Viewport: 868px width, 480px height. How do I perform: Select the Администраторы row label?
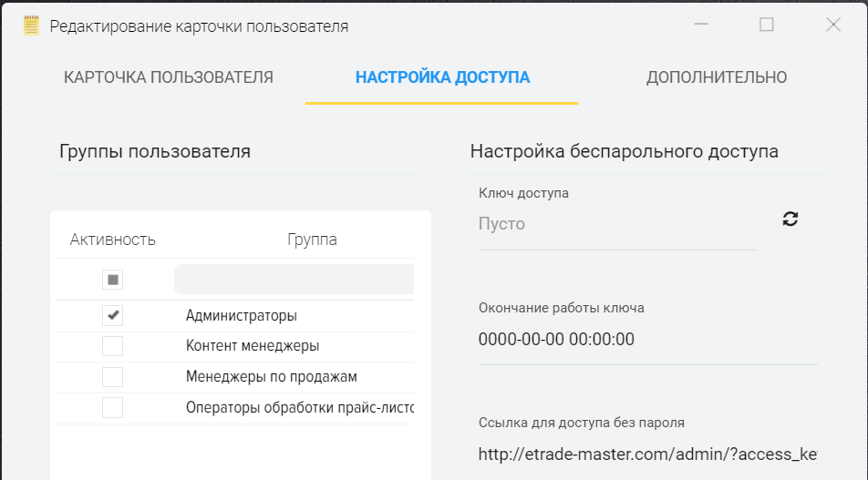pos(242,316)
